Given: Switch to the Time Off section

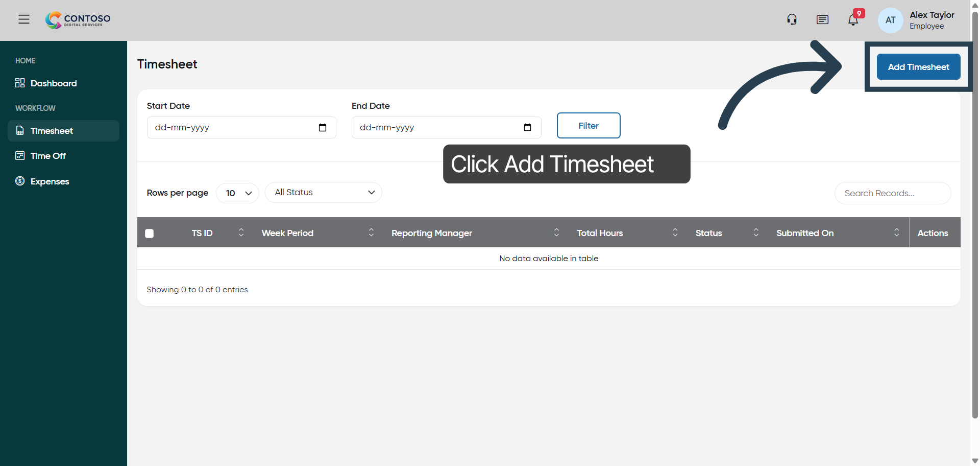Looking at the screenshot, I should coord(47,155).
